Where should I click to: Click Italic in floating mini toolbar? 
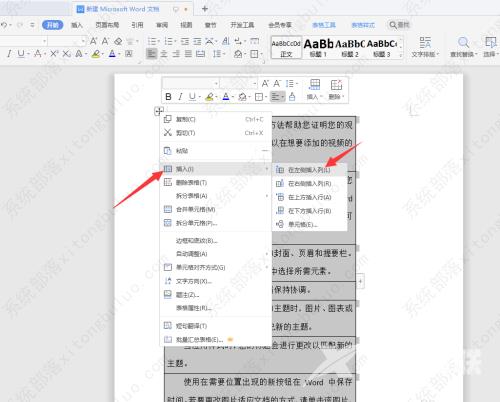[x=180, y=97]
